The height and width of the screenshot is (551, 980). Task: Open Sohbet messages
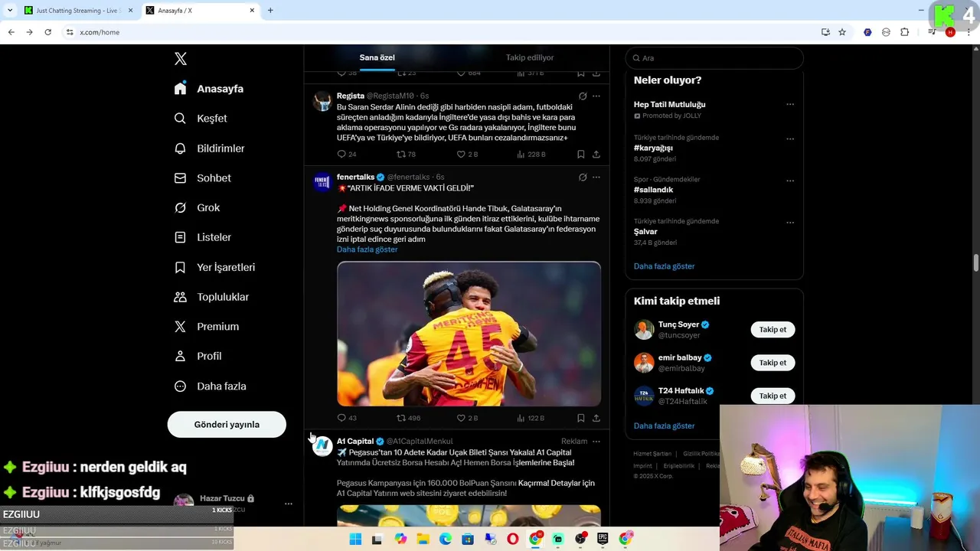[x=202, y=178]
